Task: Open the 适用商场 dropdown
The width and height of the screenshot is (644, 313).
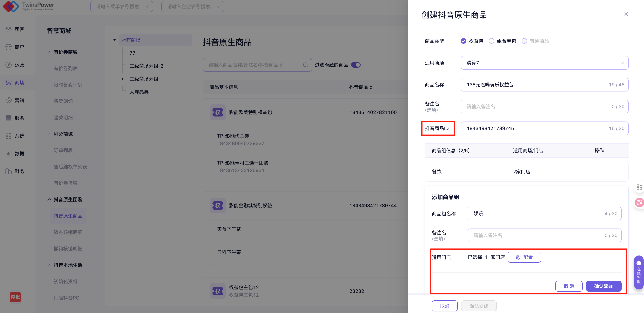Action: tap(544, 63)
